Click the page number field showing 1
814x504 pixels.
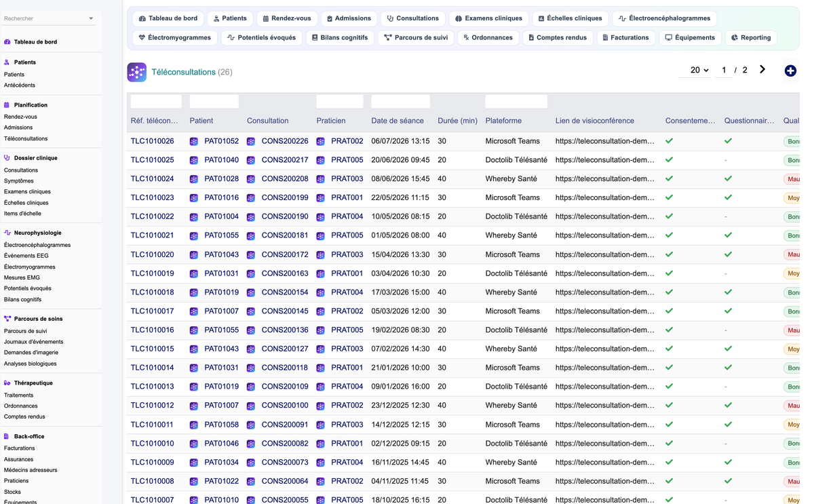(x=724, y=70)
